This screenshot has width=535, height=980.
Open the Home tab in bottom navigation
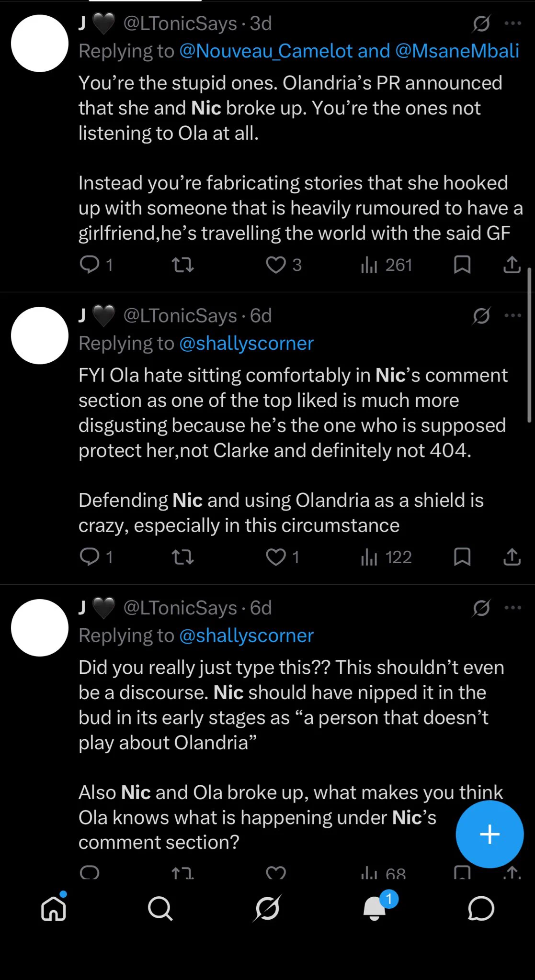(54, 907)
